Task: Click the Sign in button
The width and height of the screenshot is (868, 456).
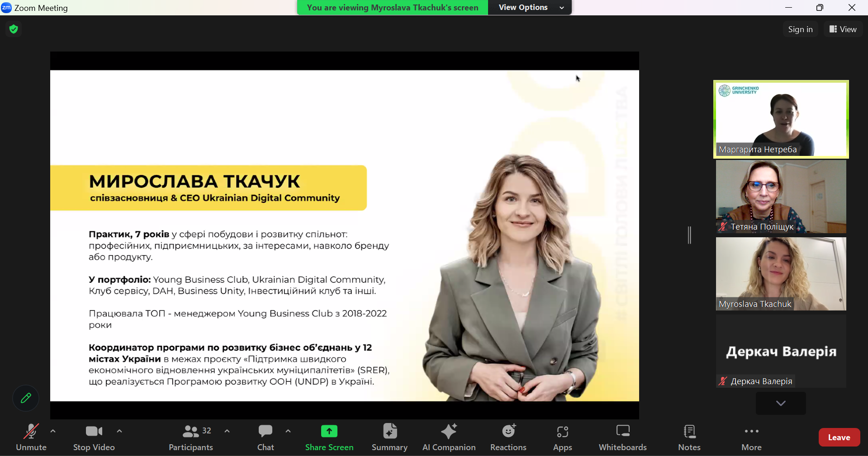Action: 800,29
